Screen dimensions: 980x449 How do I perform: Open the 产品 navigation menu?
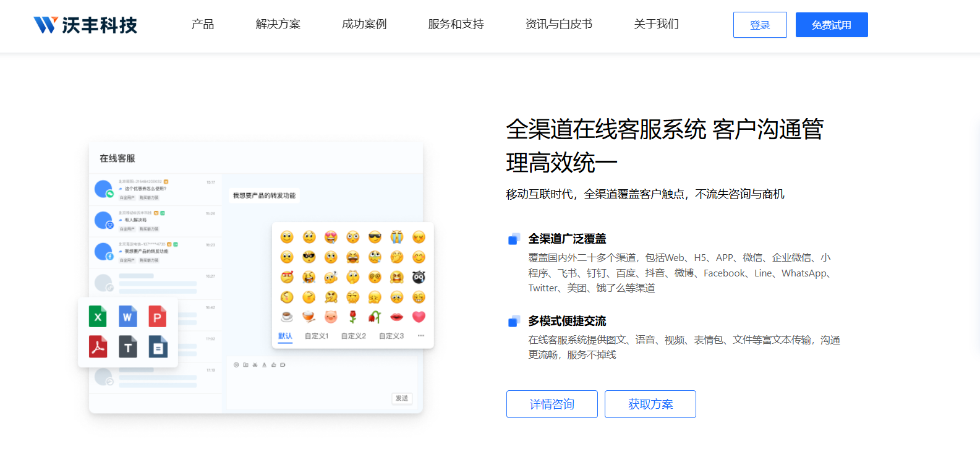tap(203, 24)
